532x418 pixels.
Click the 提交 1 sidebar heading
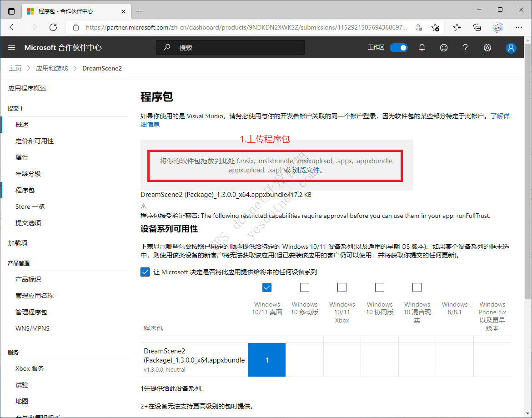tap(15, 108)
